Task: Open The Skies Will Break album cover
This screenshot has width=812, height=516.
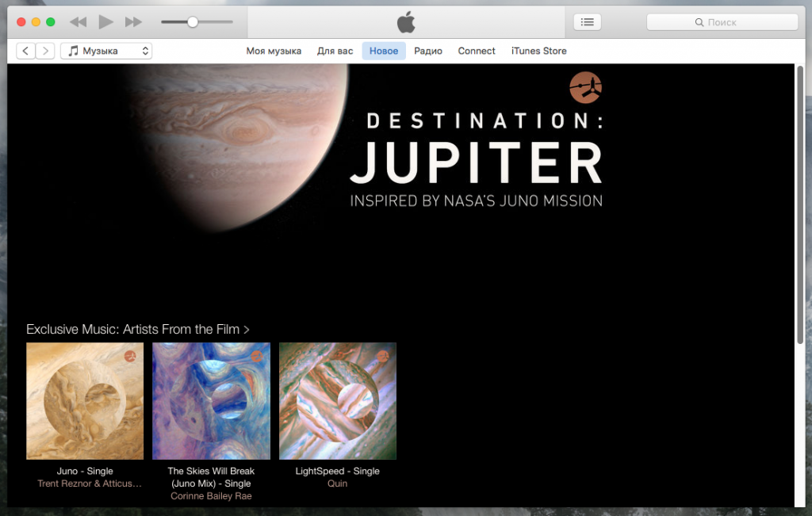Action: 211,400
